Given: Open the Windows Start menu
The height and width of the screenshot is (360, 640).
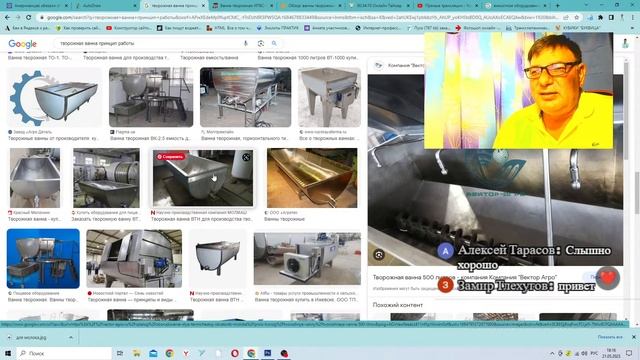Looking at the screenshot, I should point(8,353).
